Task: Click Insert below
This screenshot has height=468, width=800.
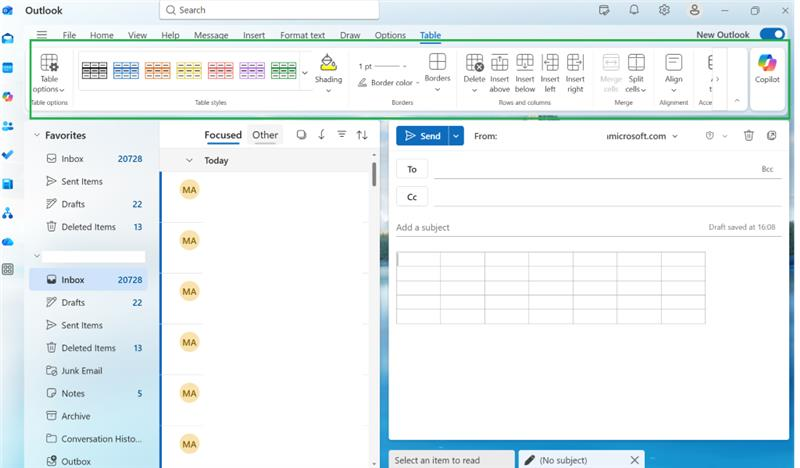Action: (524, 74)
